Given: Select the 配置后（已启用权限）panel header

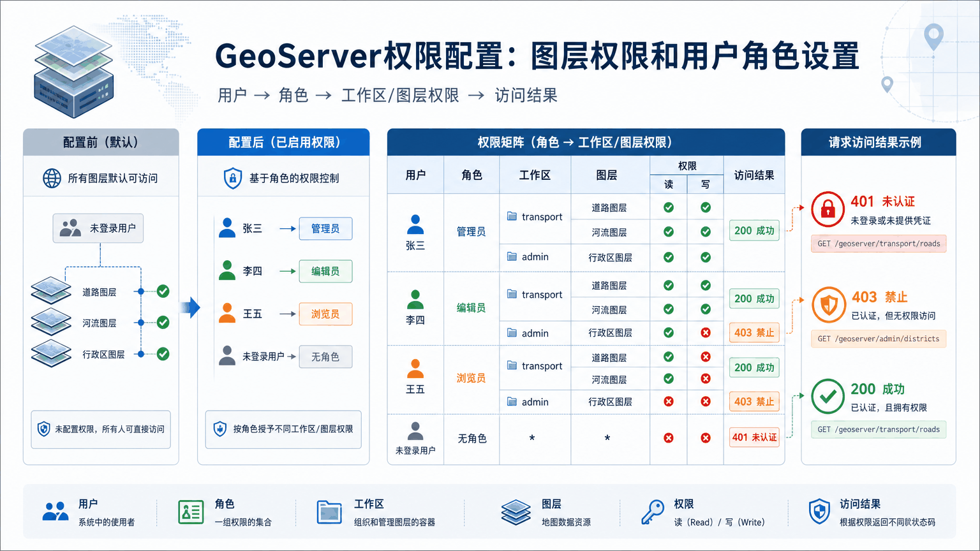Looking at the screenshot, I should pyautogui.click(x=283, y=142).
